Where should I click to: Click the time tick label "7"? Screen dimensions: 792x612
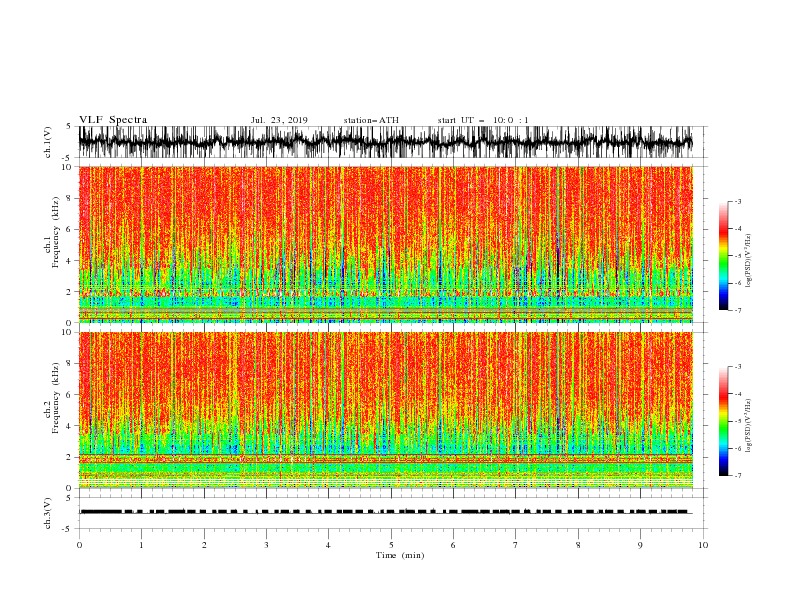pos(516,545)
